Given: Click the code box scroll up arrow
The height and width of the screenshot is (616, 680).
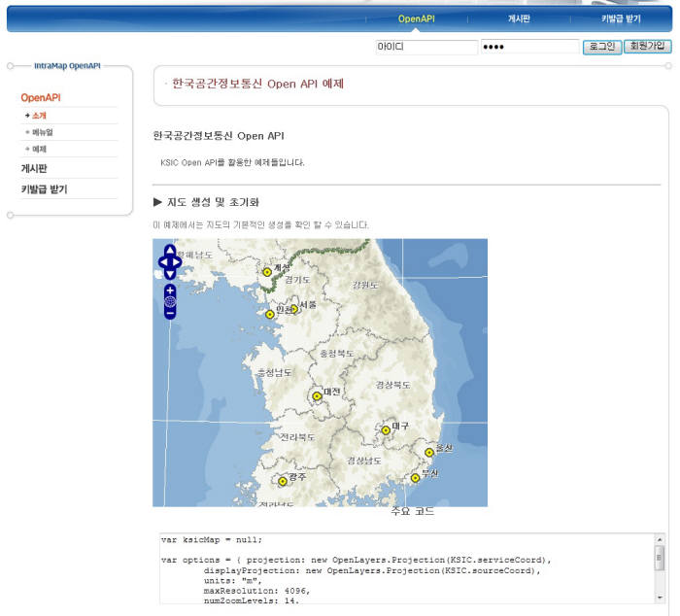Looking at the screenshot, I should coord(660,539).
